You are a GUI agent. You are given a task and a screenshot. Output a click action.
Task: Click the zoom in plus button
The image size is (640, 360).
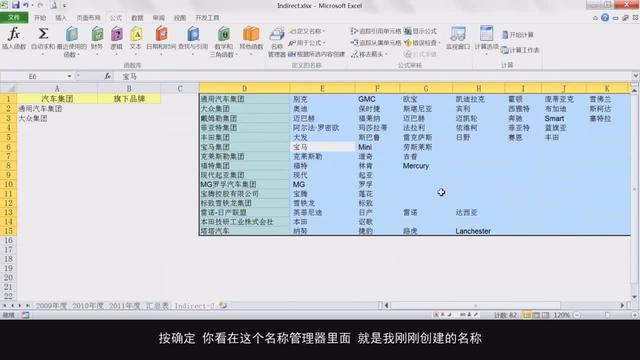[634, 315]
